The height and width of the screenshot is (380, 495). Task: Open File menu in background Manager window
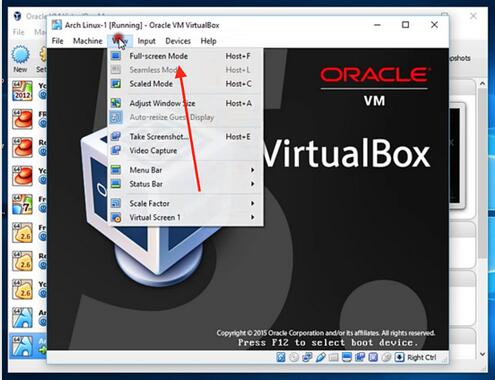point(18,32)
